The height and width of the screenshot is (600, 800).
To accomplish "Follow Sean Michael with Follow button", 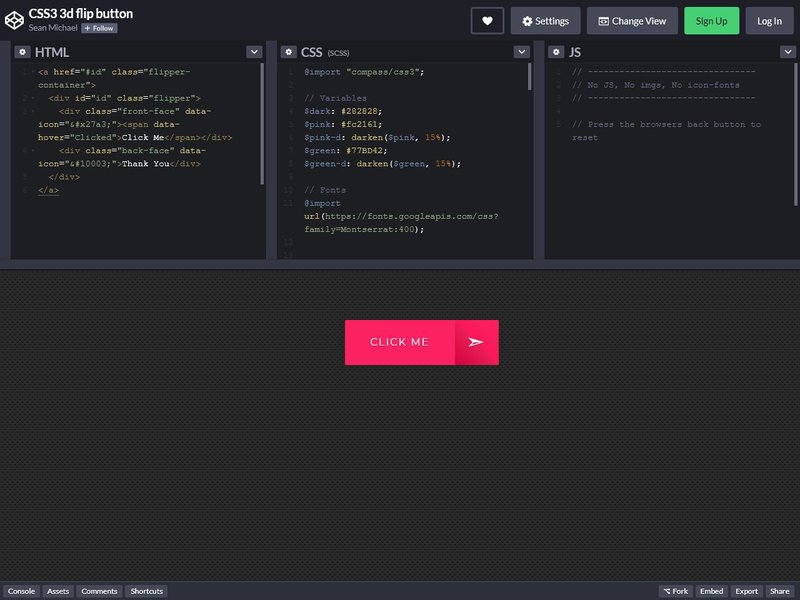I will [x=99, y=29].
